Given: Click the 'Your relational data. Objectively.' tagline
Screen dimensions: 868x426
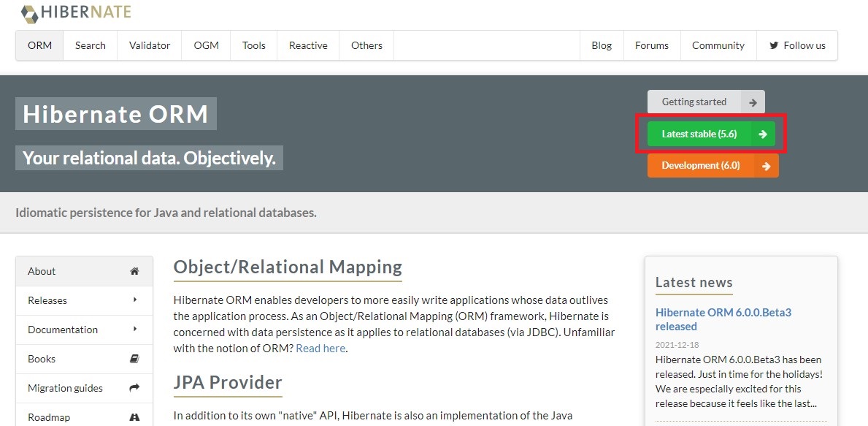Looking at the screenshot, I should pos(149,159).
